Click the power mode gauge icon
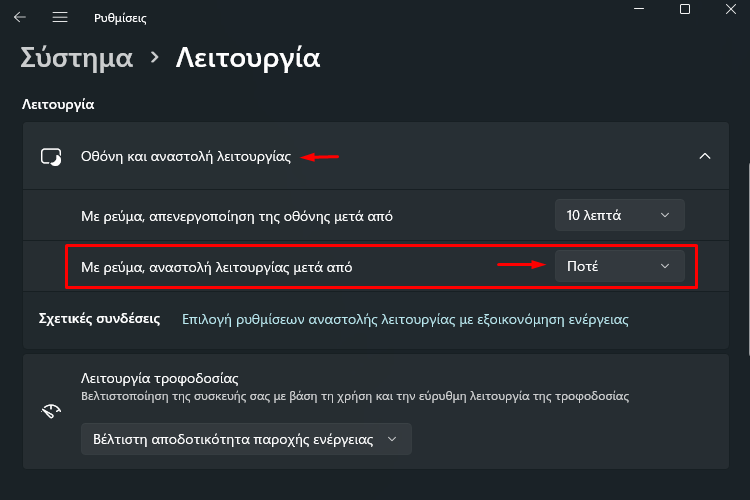This screenshot has width=750, height=500. point(51,411)
